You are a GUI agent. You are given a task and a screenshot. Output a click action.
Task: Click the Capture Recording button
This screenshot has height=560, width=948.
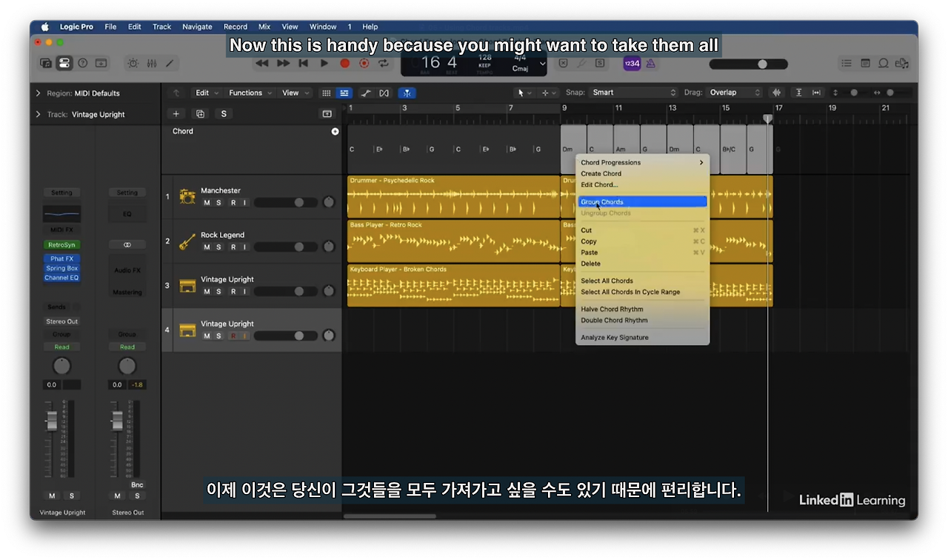[364, 64]
